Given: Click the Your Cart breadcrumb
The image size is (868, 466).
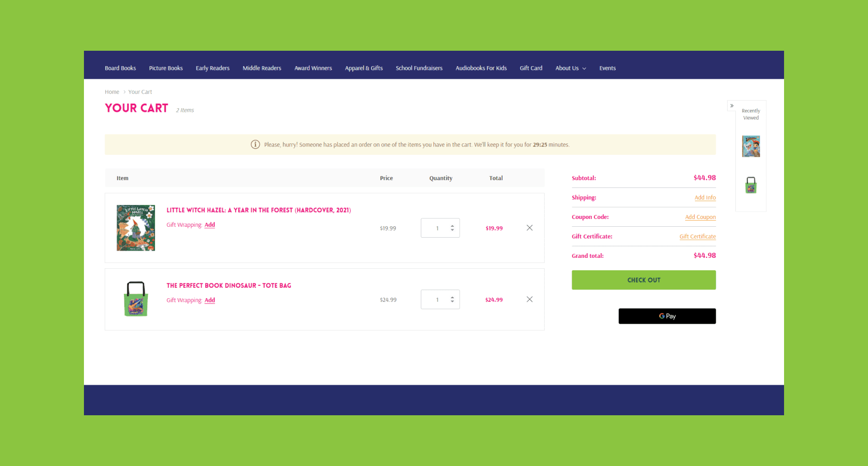Looking at the screenshot, I should click(140, 92).
